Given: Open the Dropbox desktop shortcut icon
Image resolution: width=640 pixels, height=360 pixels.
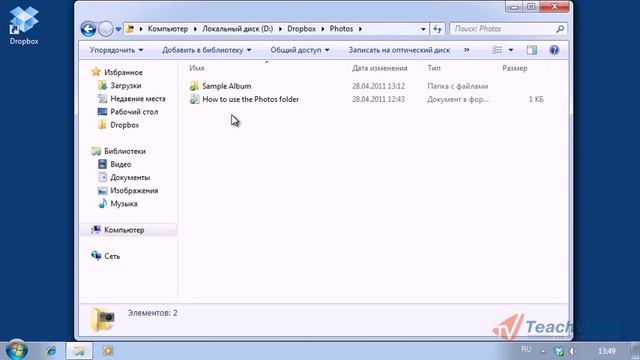Looking at the screenshot, I should (24, 24).
